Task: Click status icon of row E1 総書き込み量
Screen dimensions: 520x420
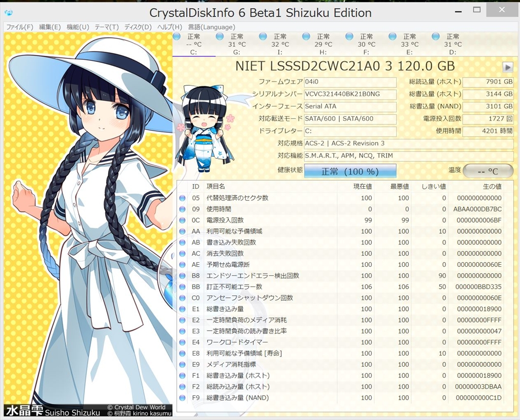Action: pos(182,309)
